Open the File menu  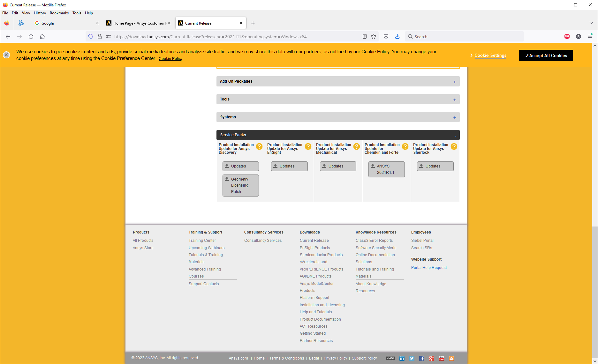point(5,13)
